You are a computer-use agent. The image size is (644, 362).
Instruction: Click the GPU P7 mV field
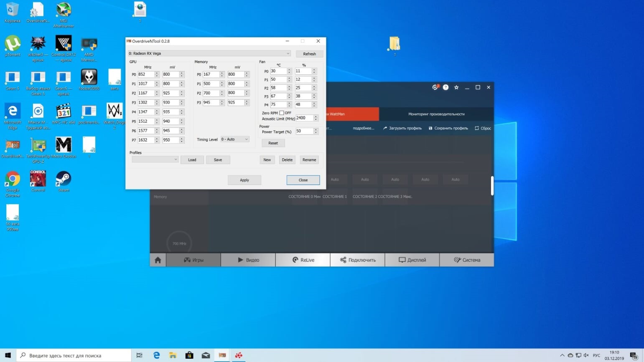(171, 140)
